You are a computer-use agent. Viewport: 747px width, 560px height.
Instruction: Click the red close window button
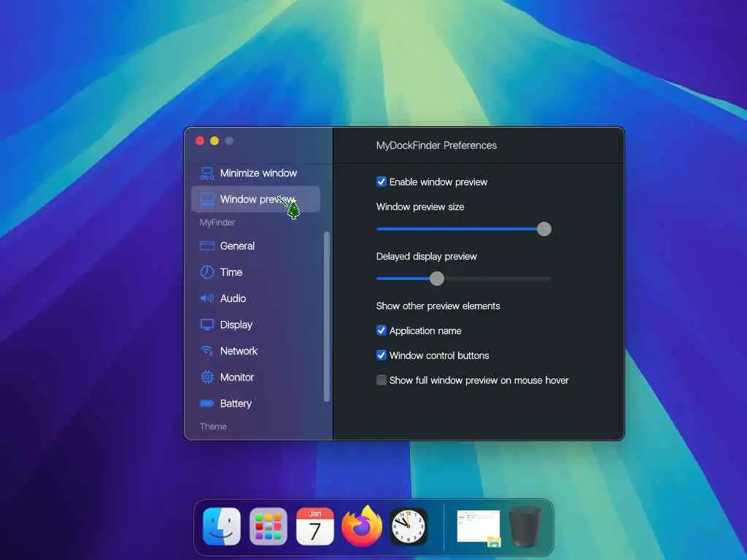coord(200,141)
